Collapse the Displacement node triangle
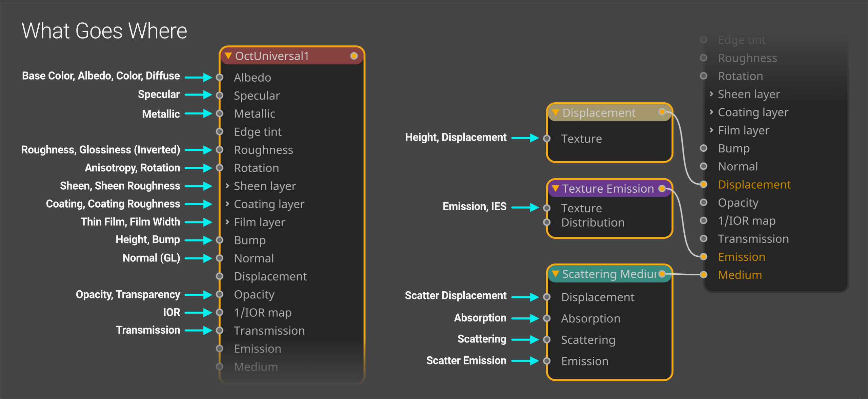The width and height of the screenshot is (868, 399). (555, 112)
